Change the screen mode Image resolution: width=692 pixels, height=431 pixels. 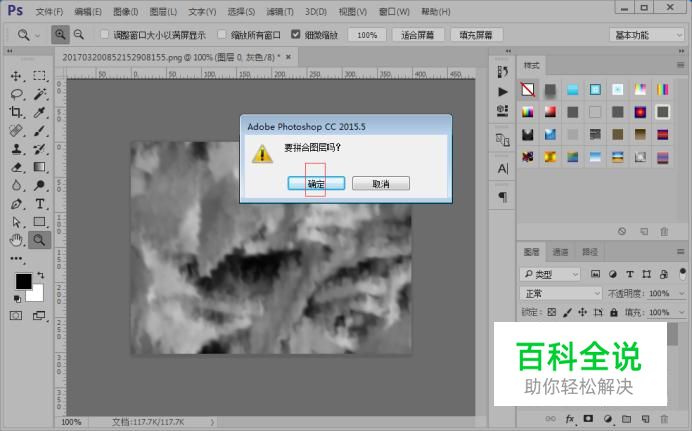tap(39, 315)
